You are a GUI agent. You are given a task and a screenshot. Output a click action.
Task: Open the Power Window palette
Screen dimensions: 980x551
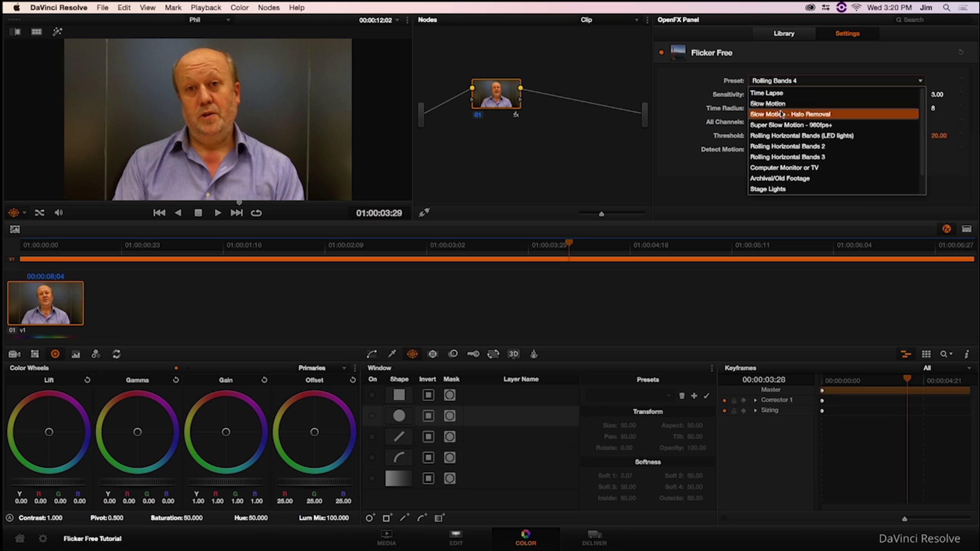412,354
